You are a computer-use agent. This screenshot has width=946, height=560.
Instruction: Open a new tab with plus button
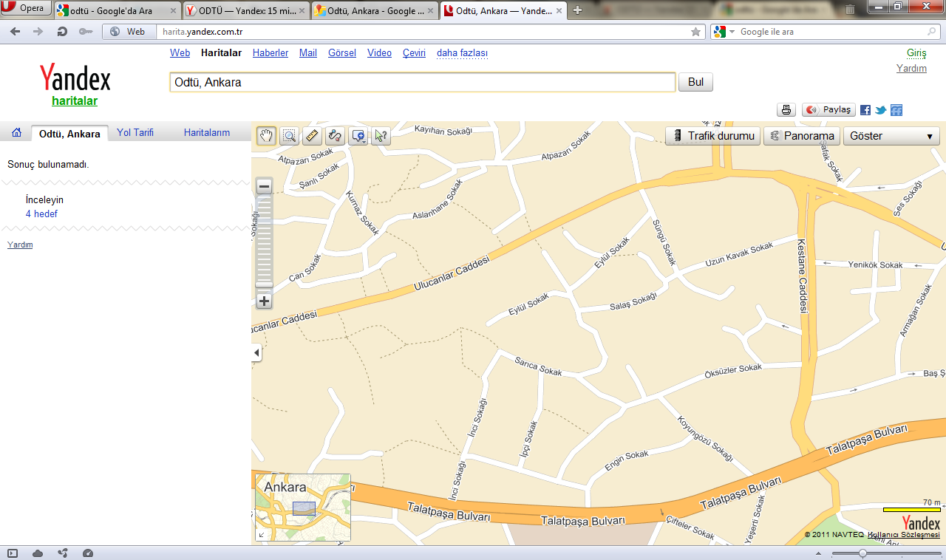pyautogui.click(x=578, y=10)
